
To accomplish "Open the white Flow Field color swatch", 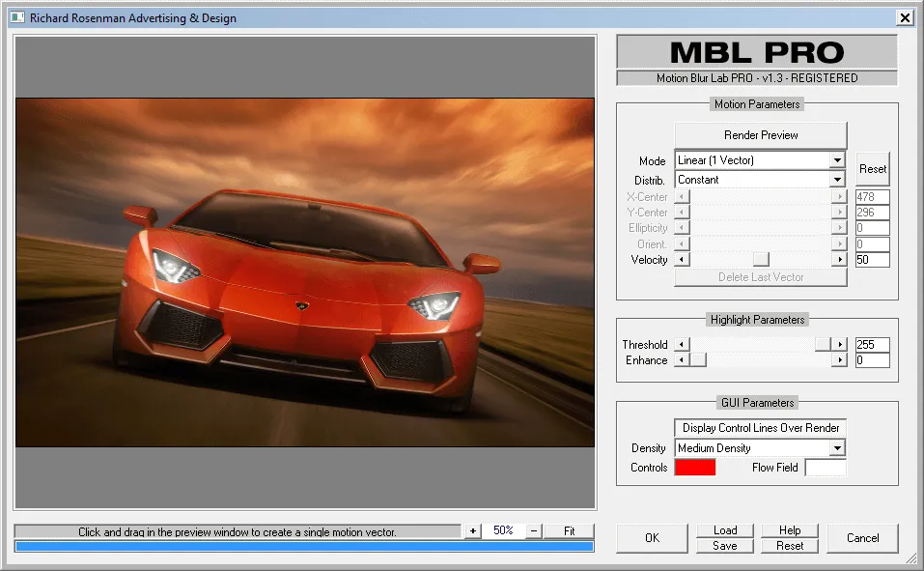I will (826, 468).
